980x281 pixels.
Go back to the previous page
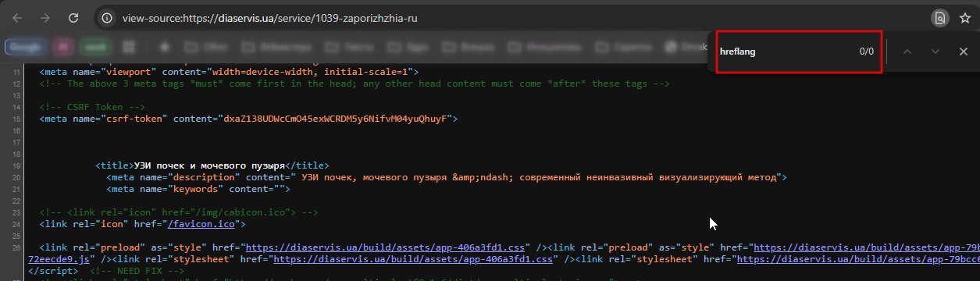[x=18, y=17]
